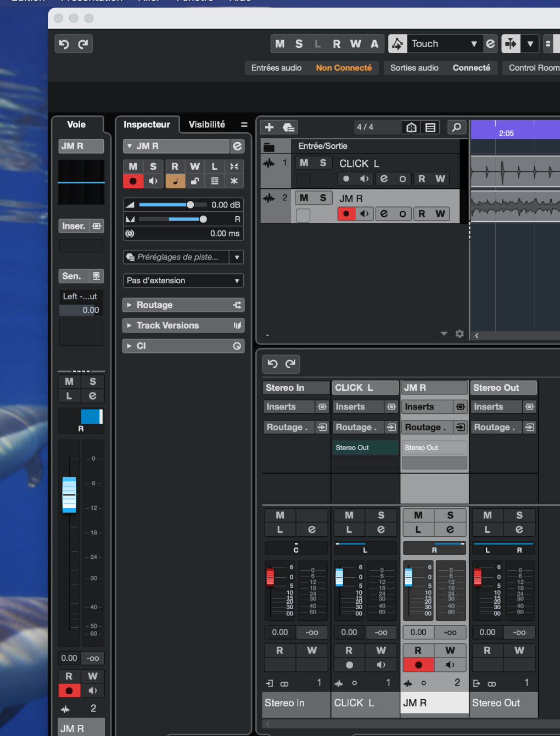The image size is (560, 736).
Task: Disable record on JM R mixer channel
Action: point(418,665)
